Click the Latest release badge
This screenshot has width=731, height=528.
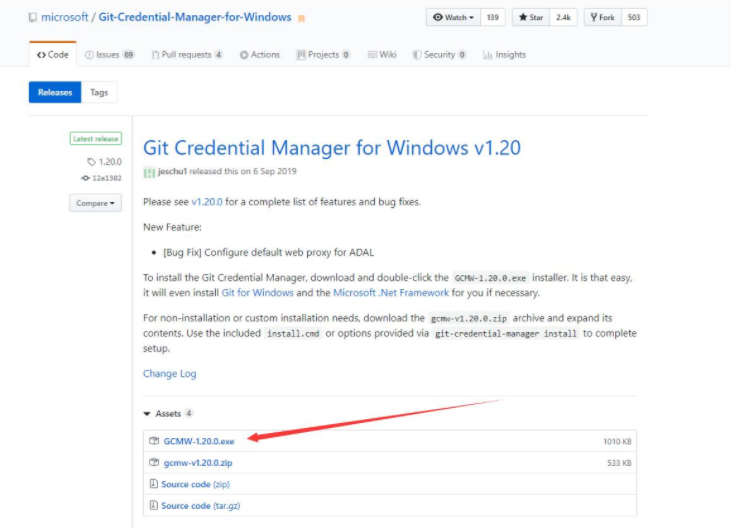[96, 139]
